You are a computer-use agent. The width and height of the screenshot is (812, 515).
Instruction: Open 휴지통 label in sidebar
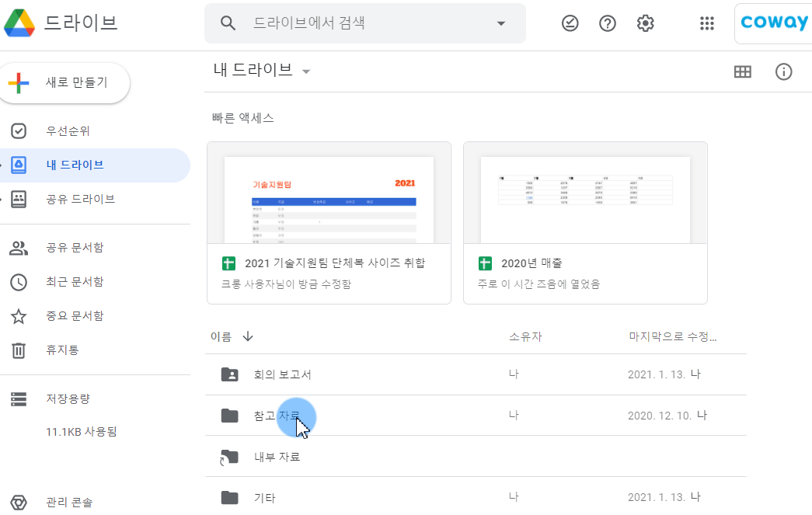point(63,350)
